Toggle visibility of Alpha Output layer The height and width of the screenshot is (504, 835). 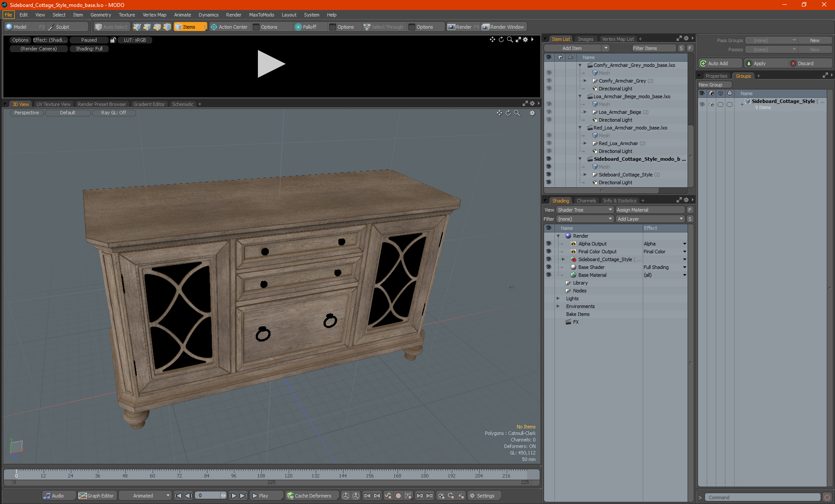click(548, 244)
